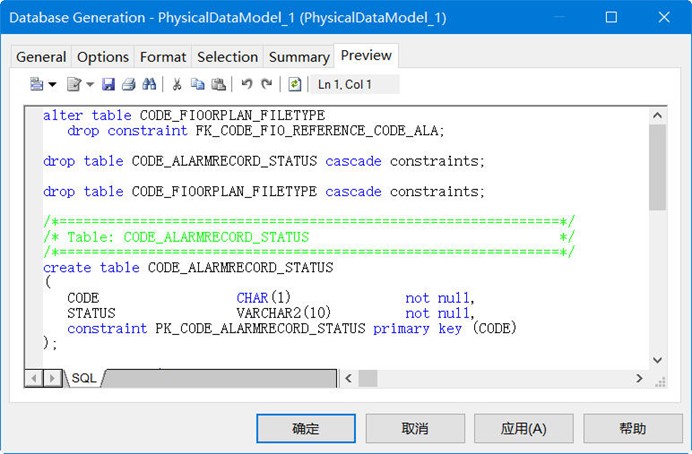692x454 pixels.
Task: Click vertical scrollbar down arrow
Action: (x=657, y=360)
